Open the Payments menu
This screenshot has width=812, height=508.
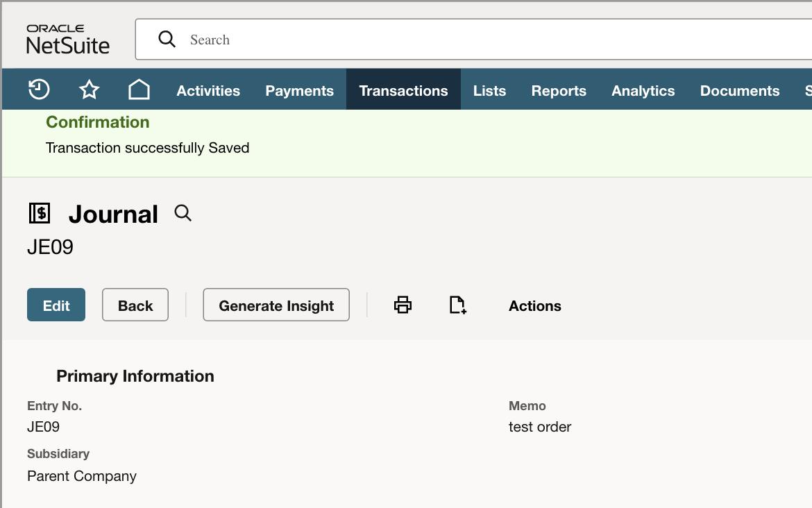(299, 91)
